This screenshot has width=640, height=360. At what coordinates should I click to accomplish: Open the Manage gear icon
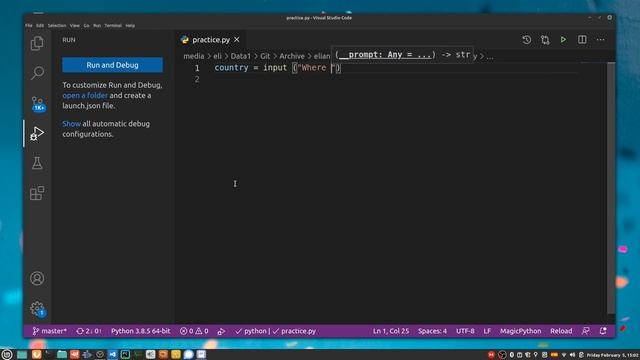[x=37, y=309]
